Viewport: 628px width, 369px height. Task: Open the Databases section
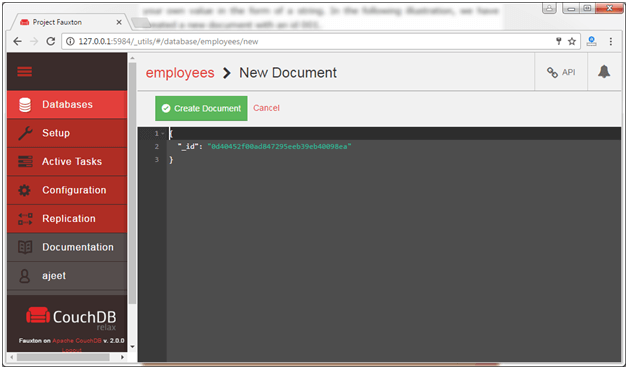pyautogui.click(x=67, y=105)
